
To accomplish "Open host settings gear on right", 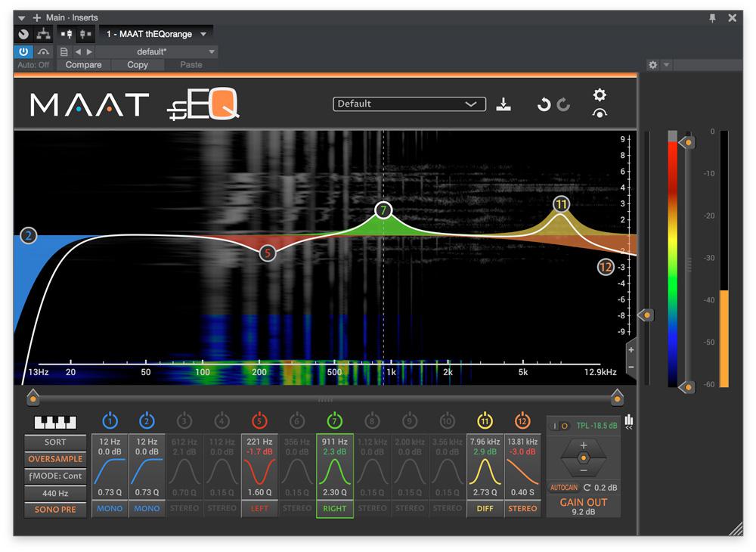I will 653,64.
